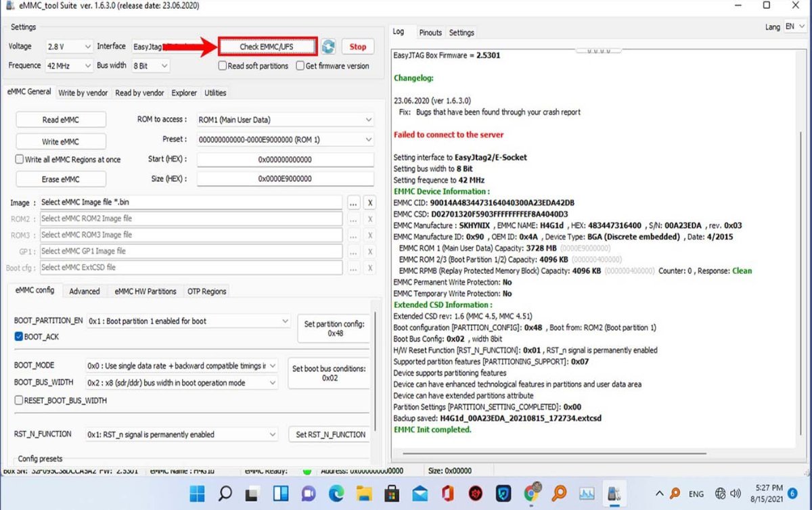Switch to the Read by vendor tab

[x=139, y=93]
